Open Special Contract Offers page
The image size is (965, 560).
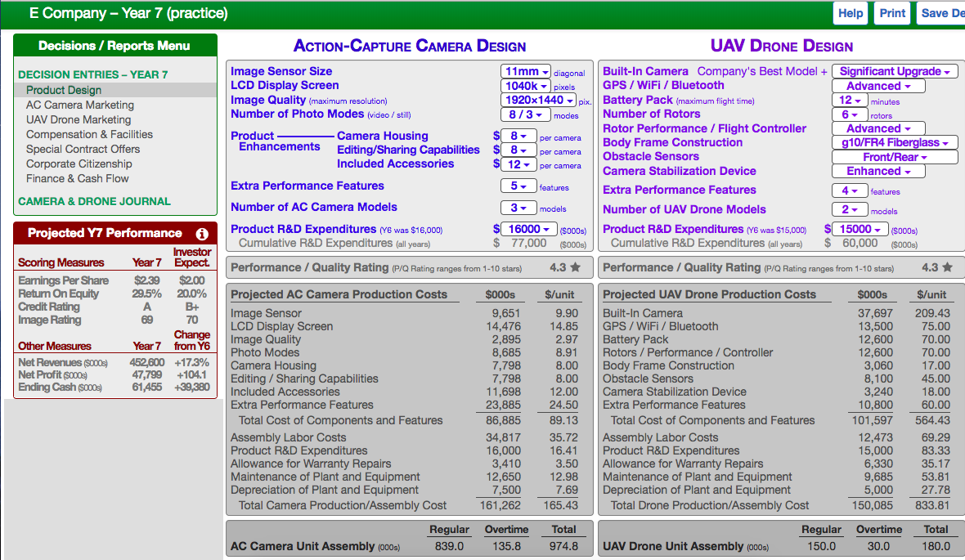83,150
